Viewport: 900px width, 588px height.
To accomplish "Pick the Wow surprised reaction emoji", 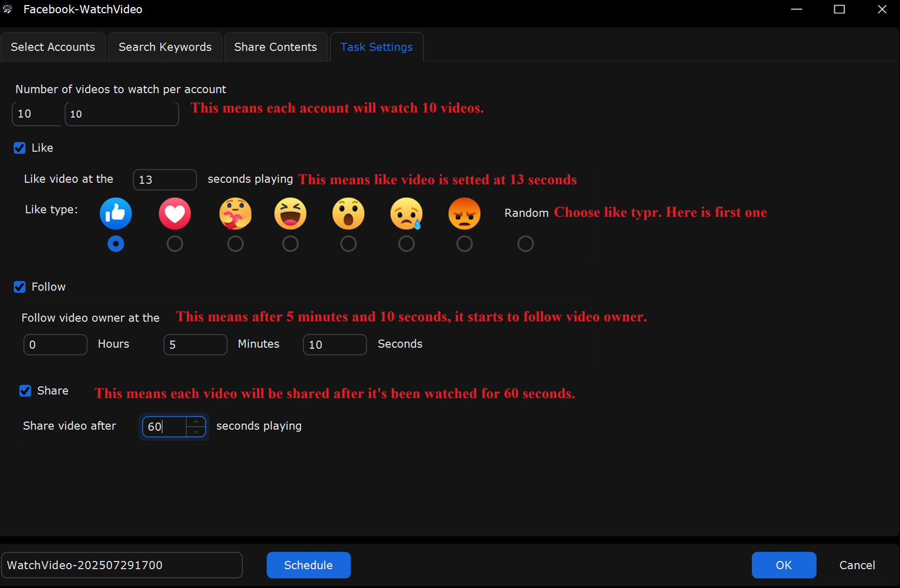I will pos(348,213).
